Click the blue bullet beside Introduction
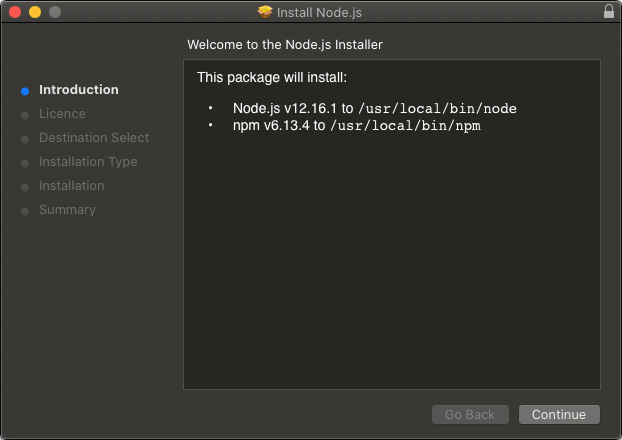 coord(25,91)
